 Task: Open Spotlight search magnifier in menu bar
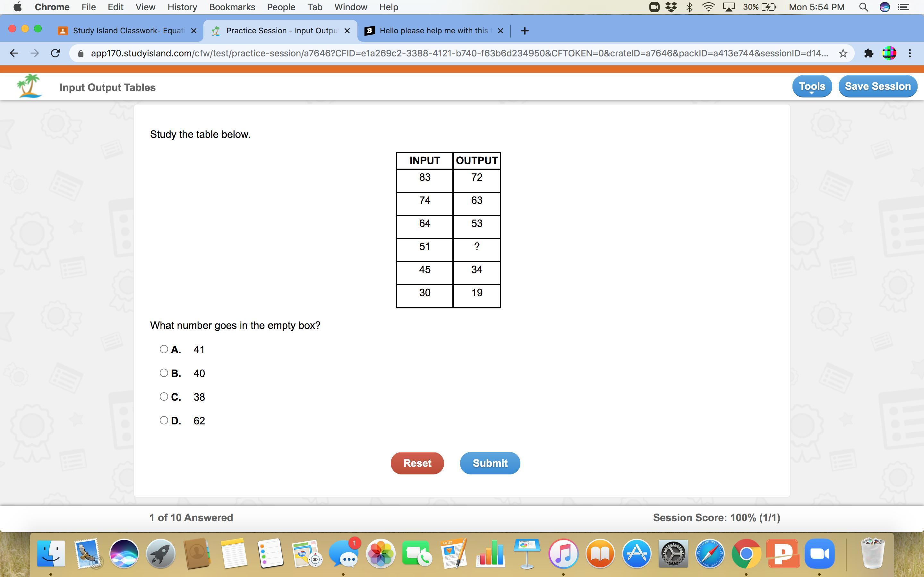tap(864, 7)
